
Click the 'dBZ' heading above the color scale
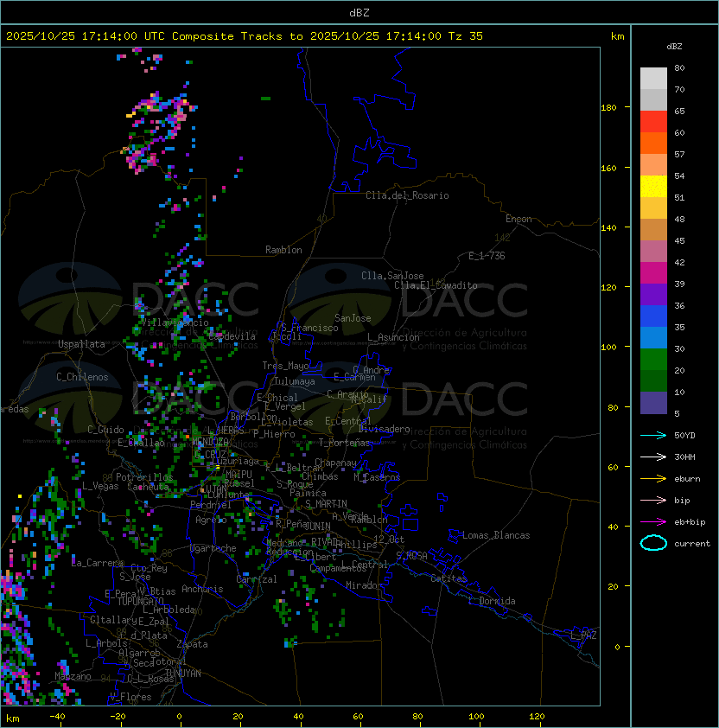tap(674, 47)
